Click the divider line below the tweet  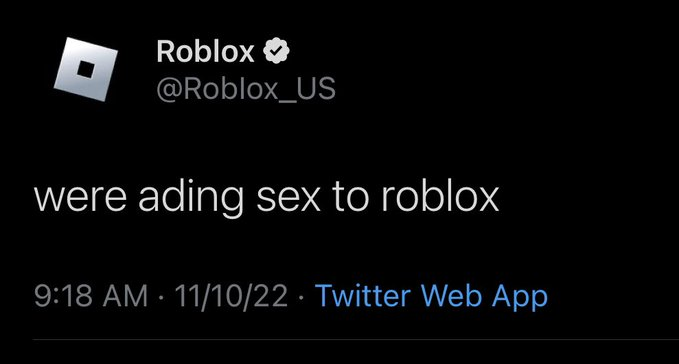point(356,339)
